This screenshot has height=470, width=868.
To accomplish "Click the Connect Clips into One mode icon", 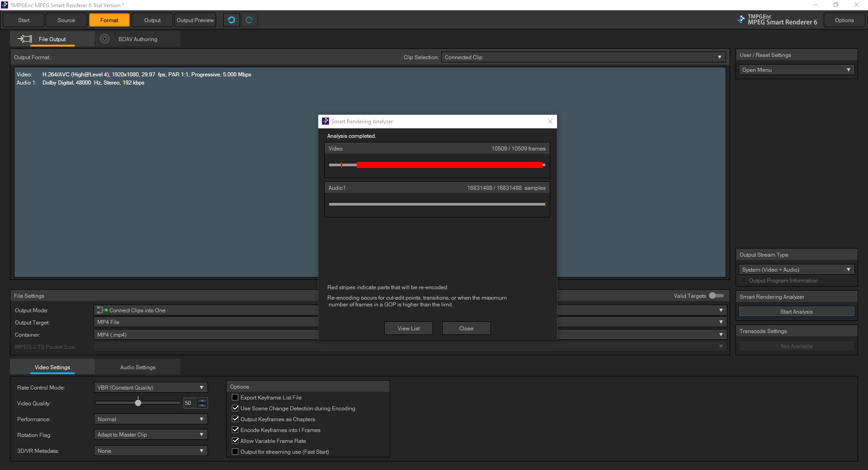I will tap(102, 310).
